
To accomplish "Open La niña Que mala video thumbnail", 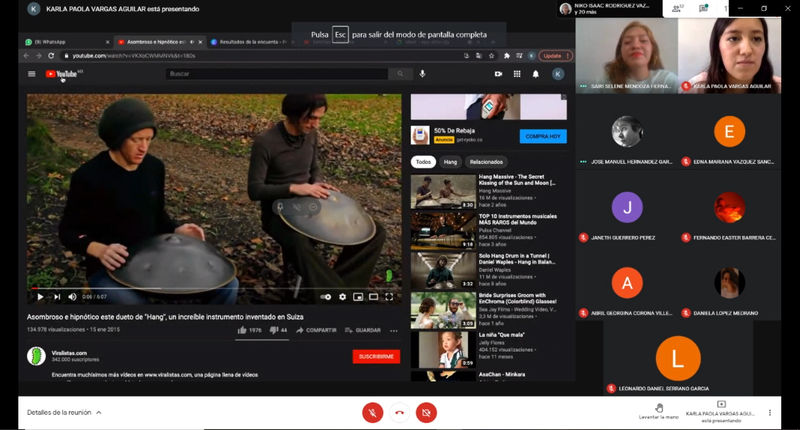I will (443, 349).
